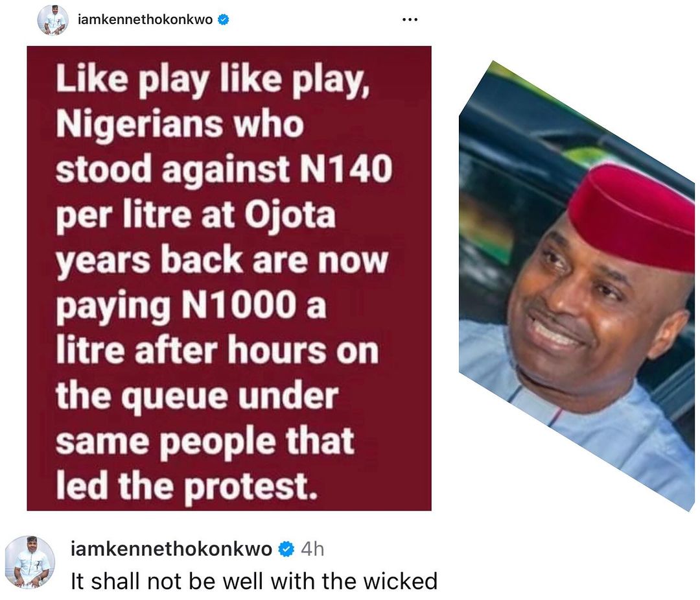Click verified badge next to caption username
The width and height of the screenshot is (700, 600).
point(286,549)
